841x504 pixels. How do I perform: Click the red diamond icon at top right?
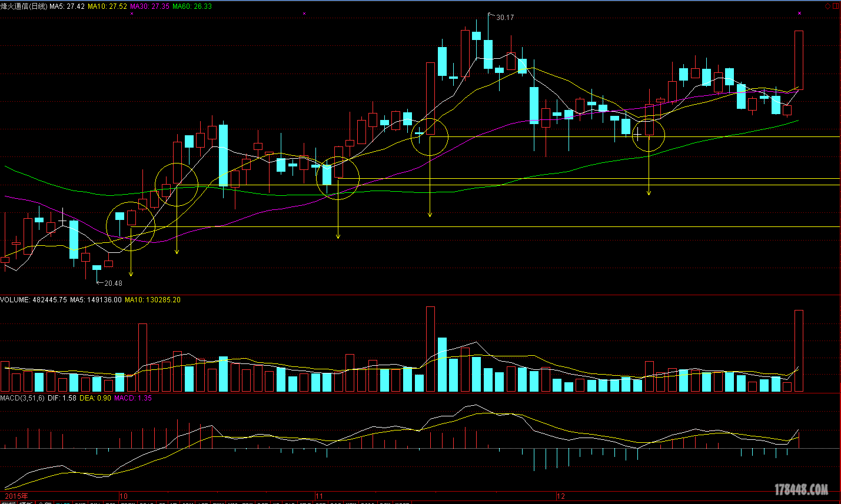pyautogui.click(x=827, y=6)
